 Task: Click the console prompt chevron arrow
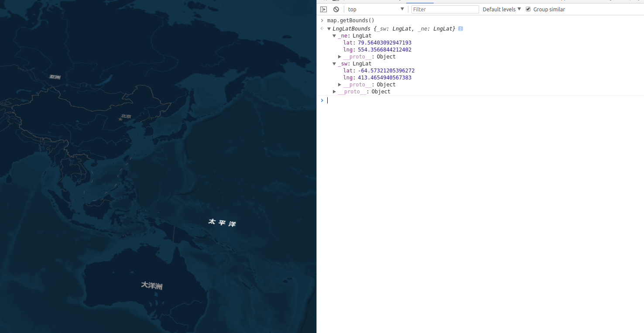tap(322, 100)
